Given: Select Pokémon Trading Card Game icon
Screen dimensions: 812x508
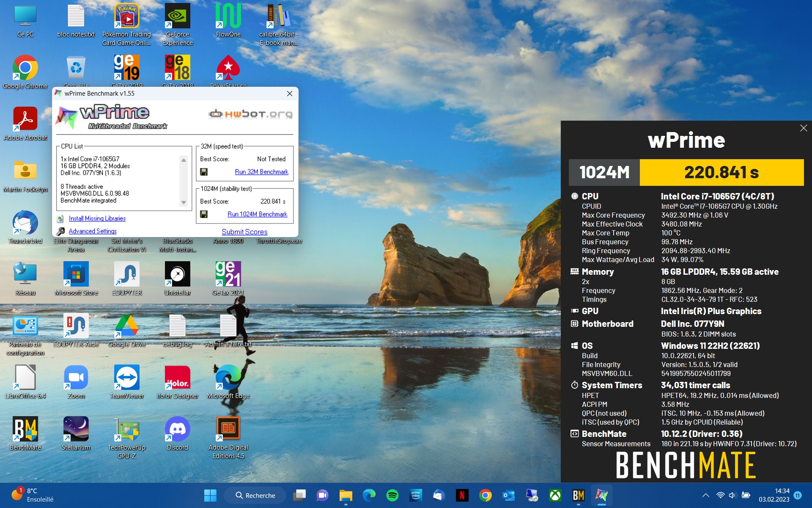Looking at the screenshot, I should tap(127, 25).
